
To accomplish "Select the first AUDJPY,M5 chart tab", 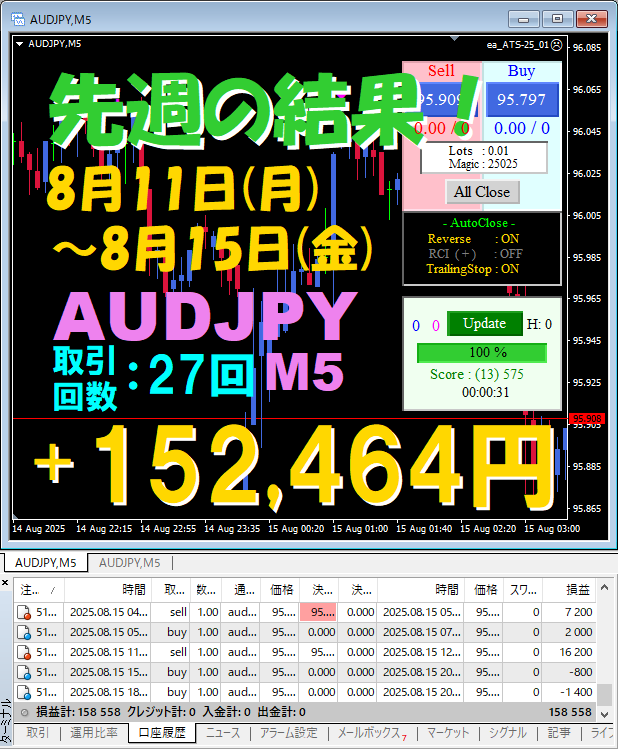I will pos(46,563).
